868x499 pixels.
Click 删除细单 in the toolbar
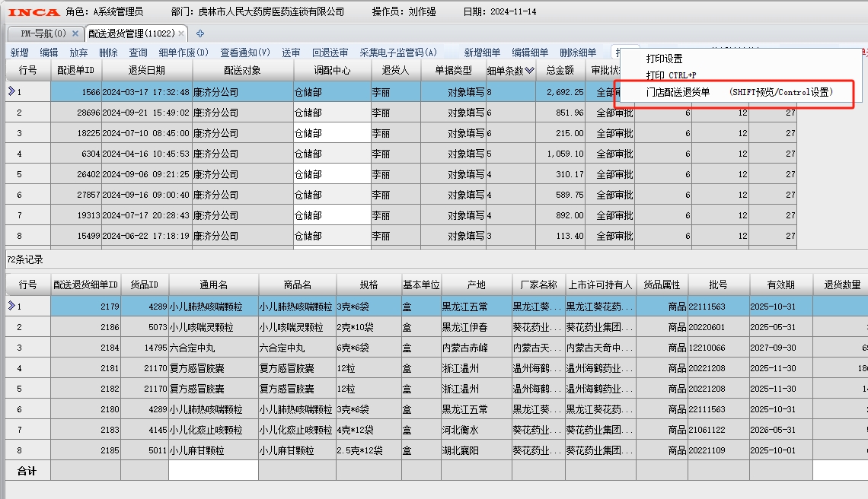tap(578, 52)
